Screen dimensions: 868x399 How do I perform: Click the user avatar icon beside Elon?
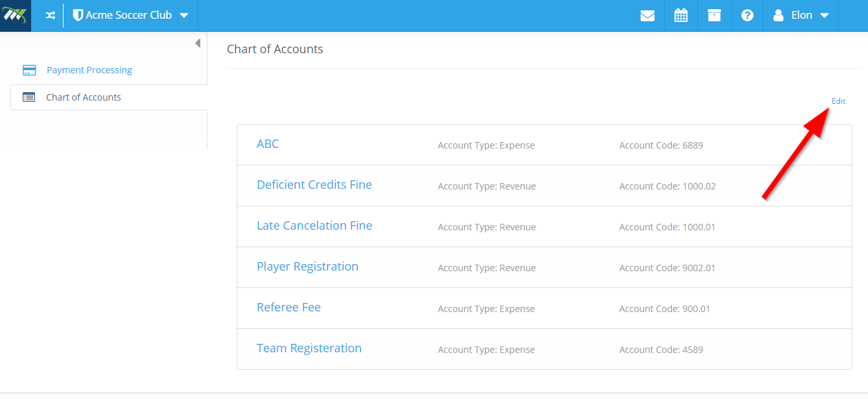pos(779,16)
